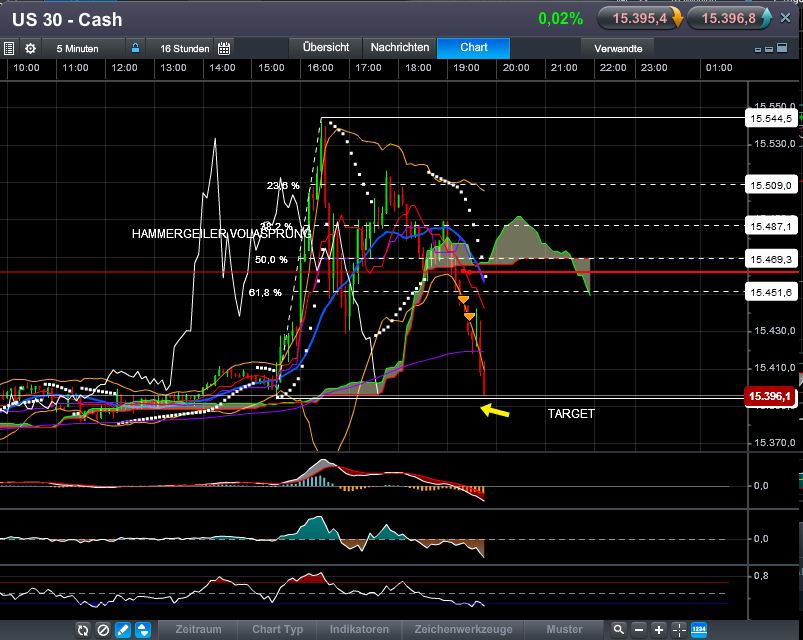Click the blue up-down arrows icon
The height and width of the screenshot is (640, 803).
click(x=143, y=630)
